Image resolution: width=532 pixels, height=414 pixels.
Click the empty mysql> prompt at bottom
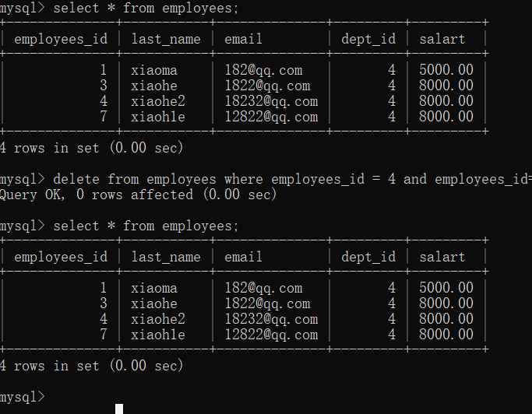coord(23,397)
